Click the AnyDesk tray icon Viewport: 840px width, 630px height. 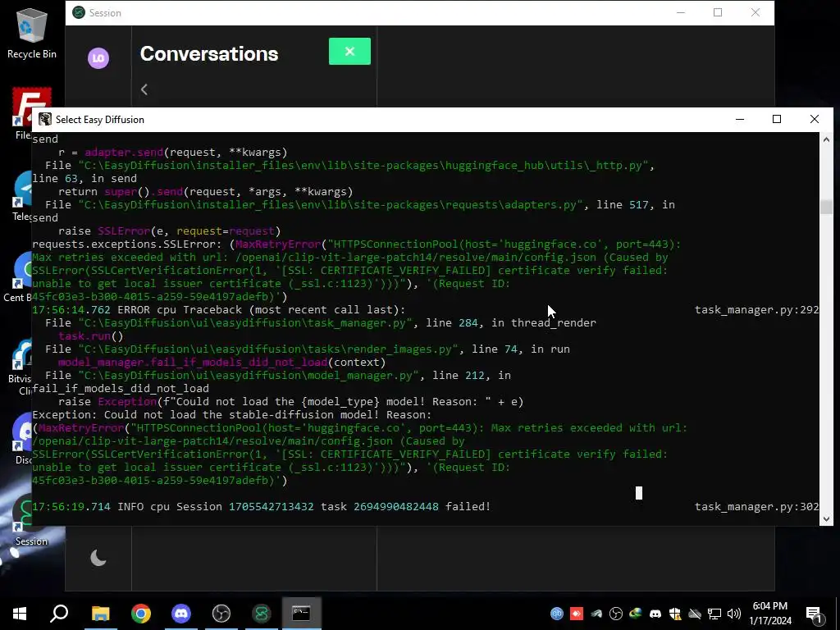point(577,614)
